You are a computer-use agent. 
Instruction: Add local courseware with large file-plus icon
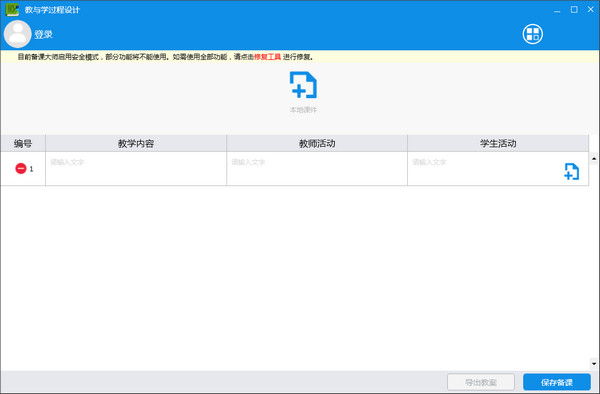pyautogui.click(x=303, y=85)
